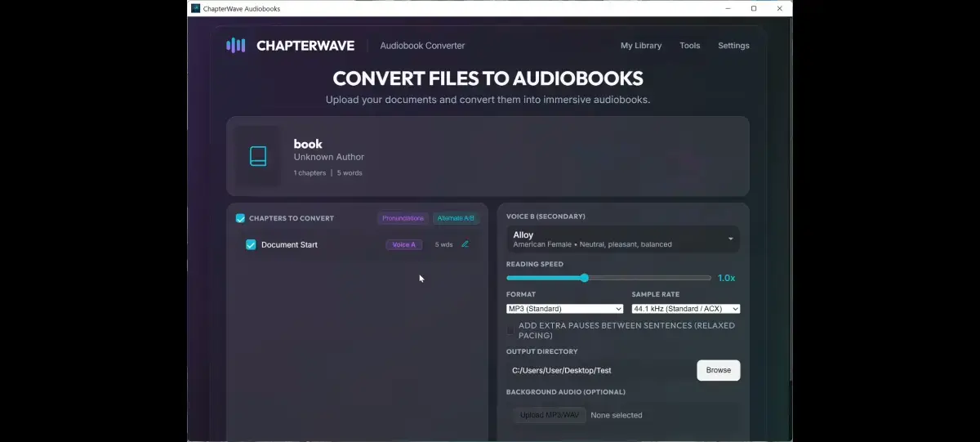Click the ChapterWave waveform logo icon

(236, 46)
